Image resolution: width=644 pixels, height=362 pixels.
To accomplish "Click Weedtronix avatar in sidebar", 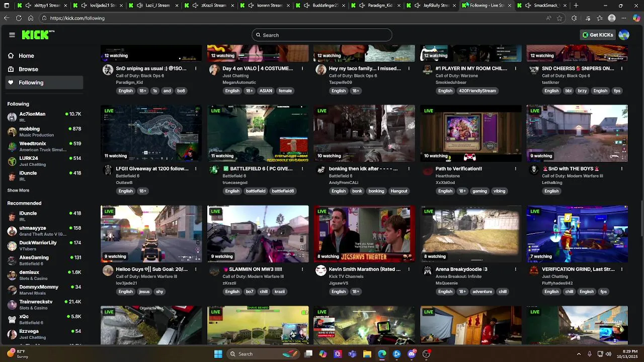I will coord(12,147).
